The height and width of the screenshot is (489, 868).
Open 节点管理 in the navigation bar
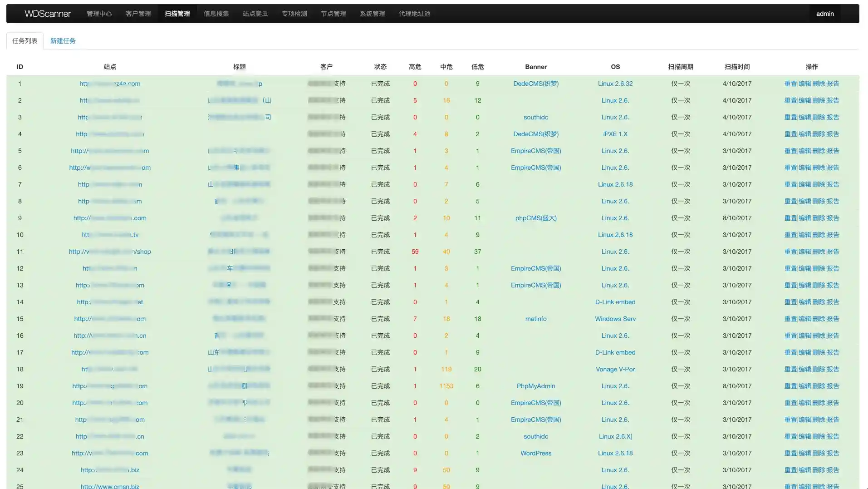(x=333, y=14)
